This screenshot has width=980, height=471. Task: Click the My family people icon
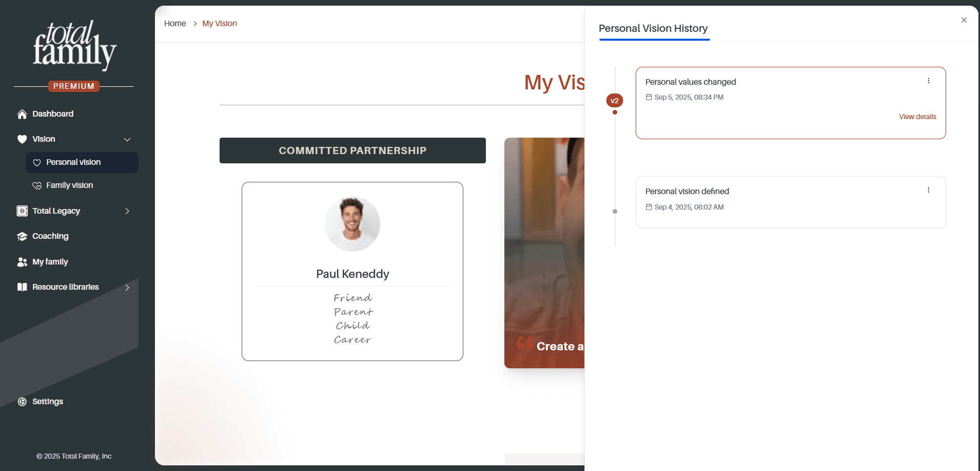[22, 262]
